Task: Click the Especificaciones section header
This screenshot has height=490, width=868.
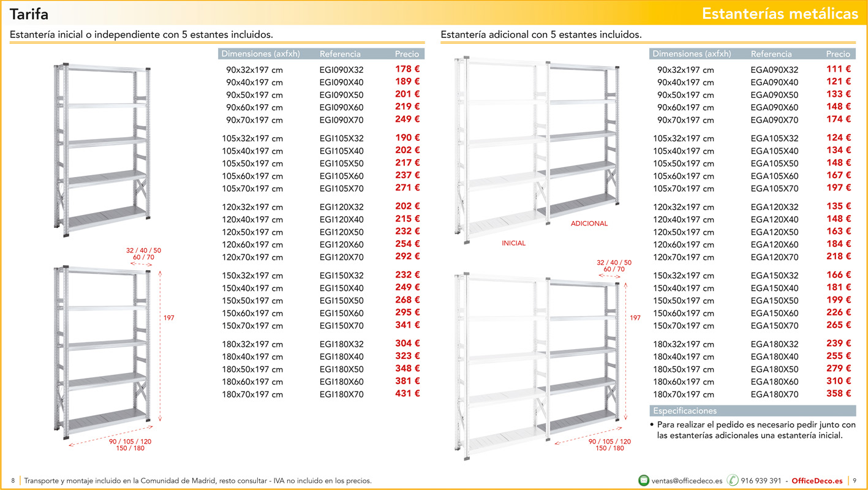Action: click(684, 411)
